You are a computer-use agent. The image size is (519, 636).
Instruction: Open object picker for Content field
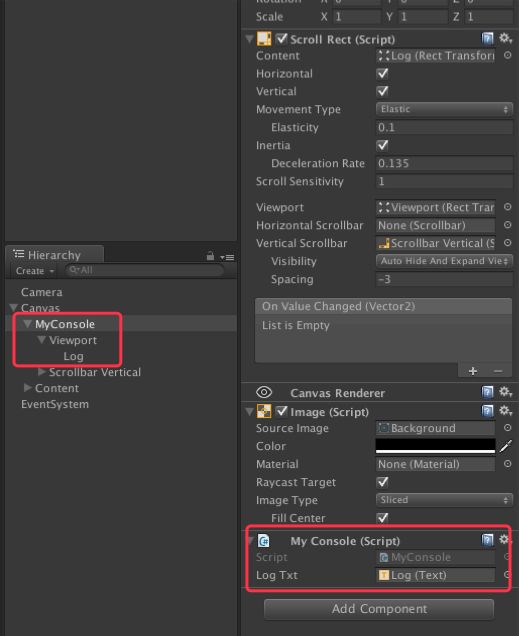507,56
